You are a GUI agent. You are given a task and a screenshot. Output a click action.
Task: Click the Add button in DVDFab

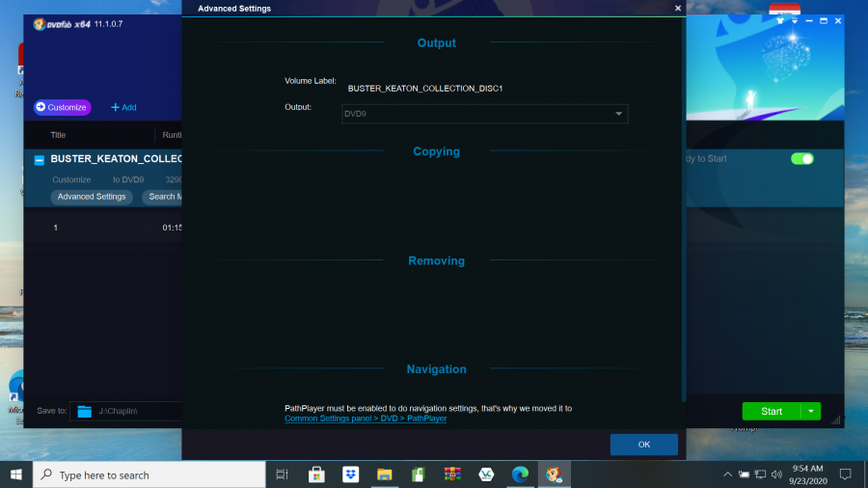(x=123, y=107)
